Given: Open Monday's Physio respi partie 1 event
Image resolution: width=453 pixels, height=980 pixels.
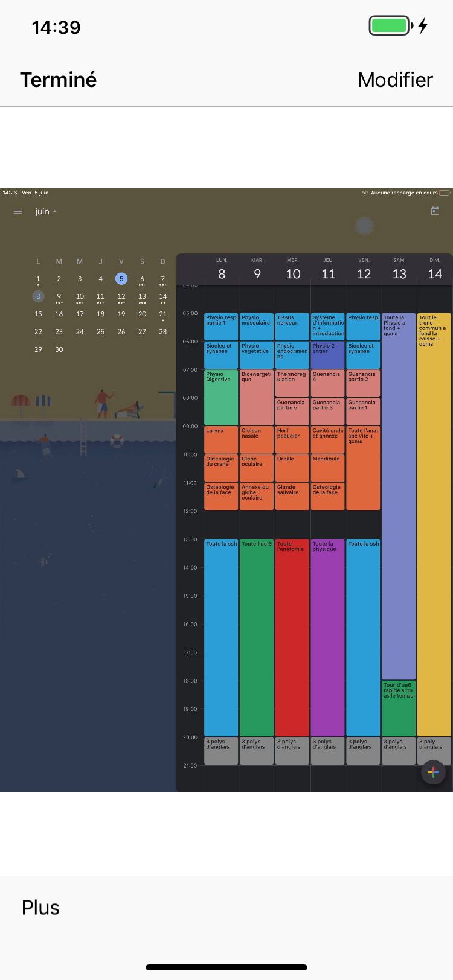Looking at the screenshot, I should (221, 326).
